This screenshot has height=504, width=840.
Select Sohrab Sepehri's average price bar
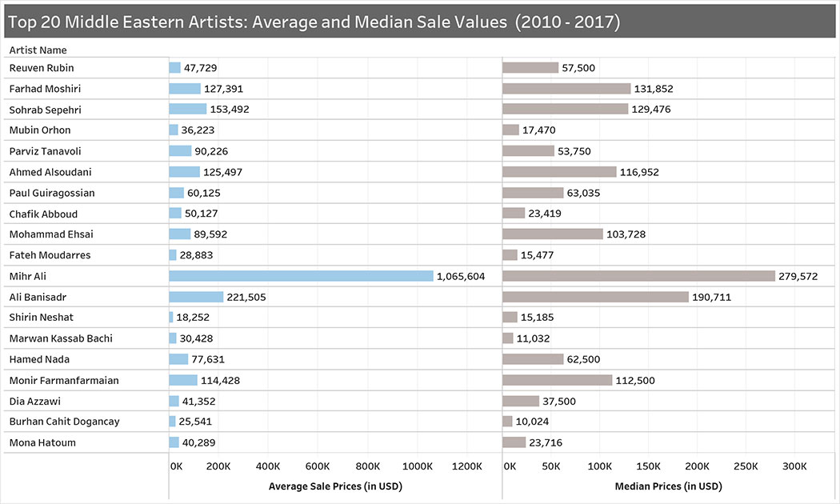pos(188,110)
